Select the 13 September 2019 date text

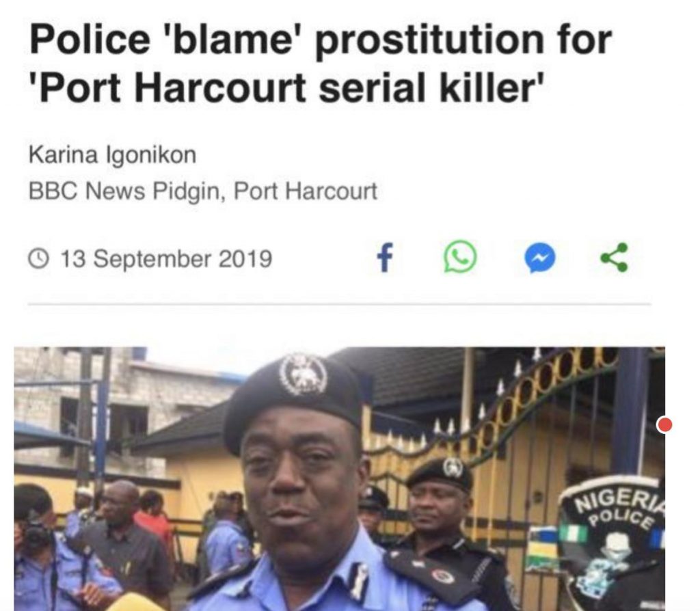(166, 259)
